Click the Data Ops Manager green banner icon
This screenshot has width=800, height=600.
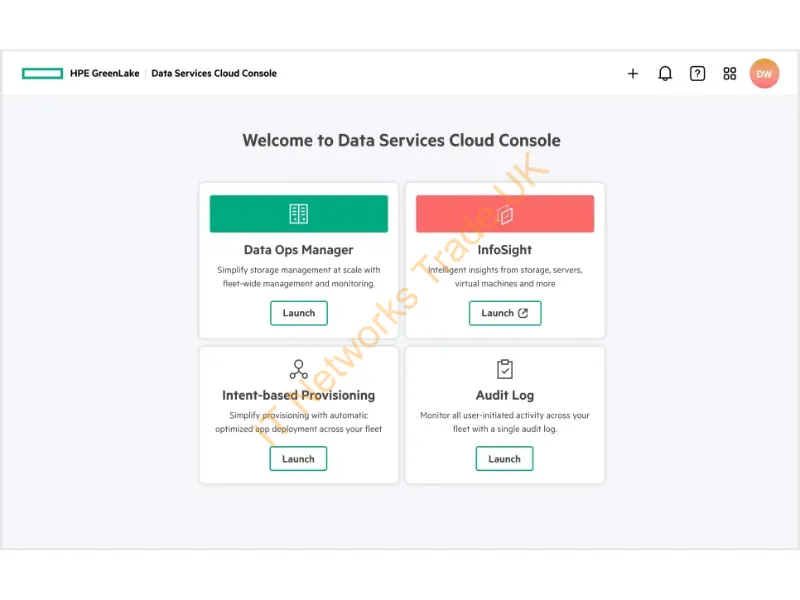pyautogui.click(x=298, y=214)
